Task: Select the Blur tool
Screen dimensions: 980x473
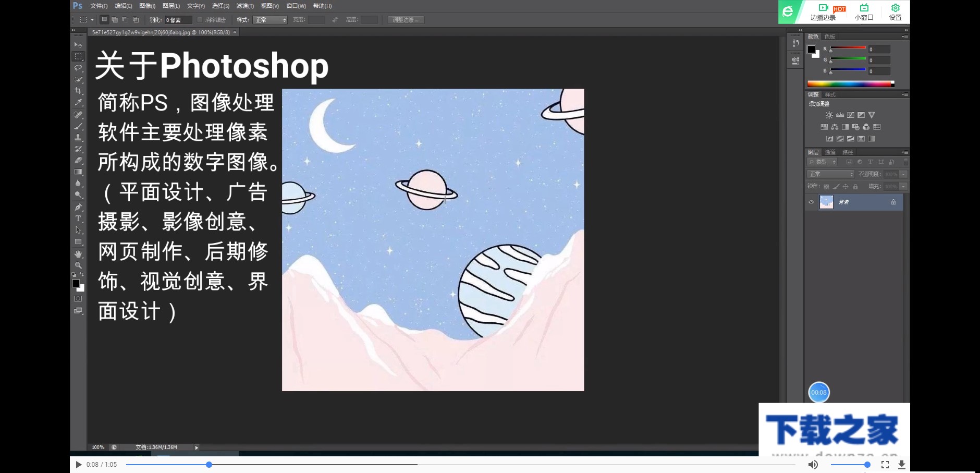Action: pyautogui.click(x=78, y=184)
